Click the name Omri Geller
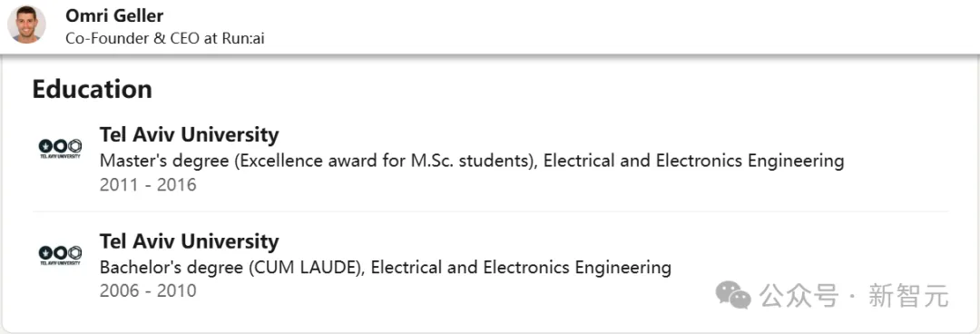 pos(114,15)
